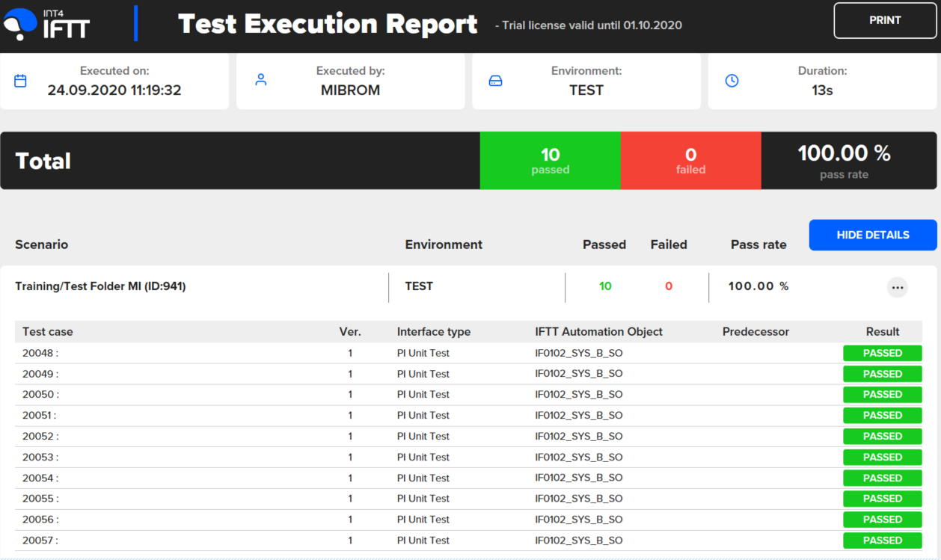Open test case 20048

[x=40, y=353]
